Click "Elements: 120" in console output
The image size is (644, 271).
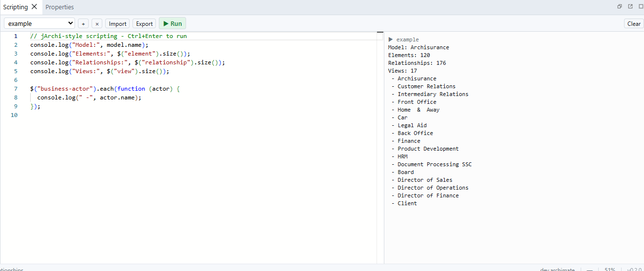(409, 55)
